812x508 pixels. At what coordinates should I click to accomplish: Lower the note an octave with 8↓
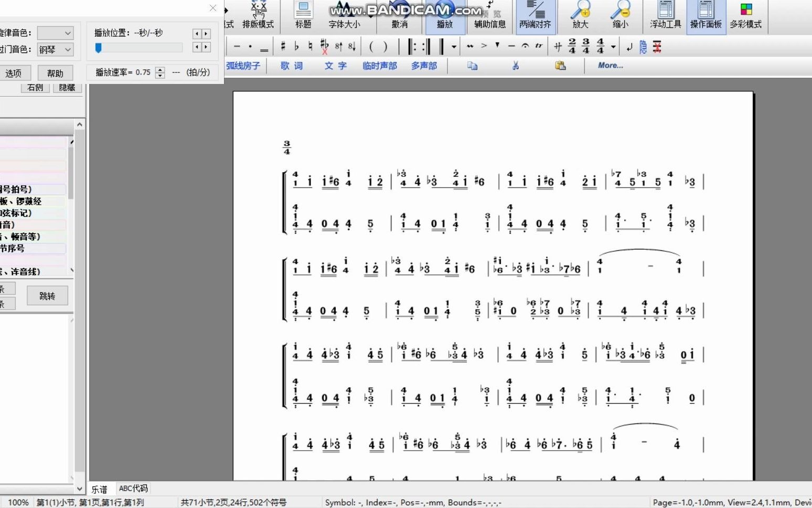tap(352, 47)
